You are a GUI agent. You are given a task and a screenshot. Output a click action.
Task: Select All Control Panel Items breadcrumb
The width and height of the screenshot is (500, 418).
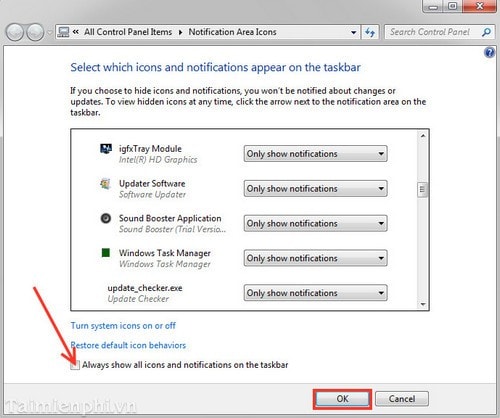[x=128, y=32]
